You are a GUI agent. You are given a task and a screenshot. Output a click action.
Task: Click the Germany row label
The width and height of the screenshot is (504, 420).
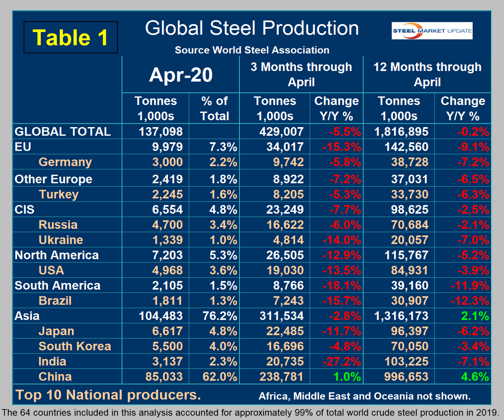pyautogui.click(x=65, y=162)
